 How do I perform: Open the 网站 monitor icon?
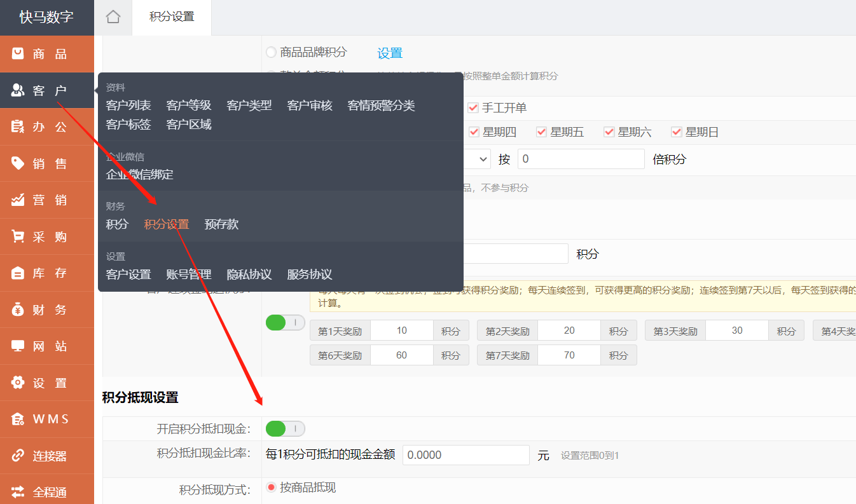[x=18, y=346]
